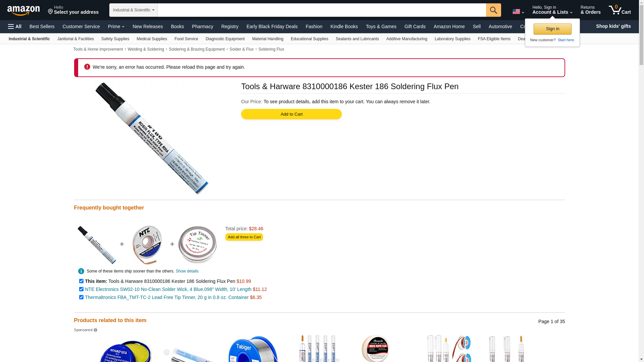Go to Laboratory Supplies category
Viewport: 644px width, 362px height.
coord(452,39)
